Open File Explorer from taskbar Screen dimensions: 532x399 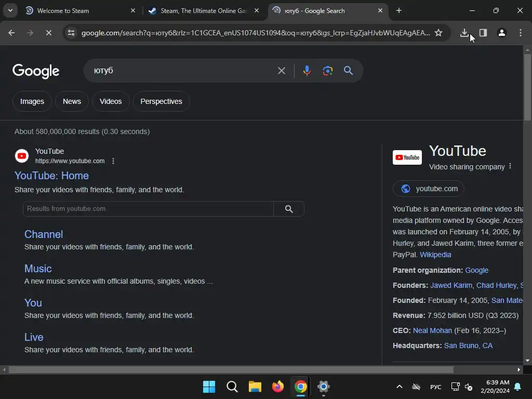pyautogui.click(x=255, y=387)
